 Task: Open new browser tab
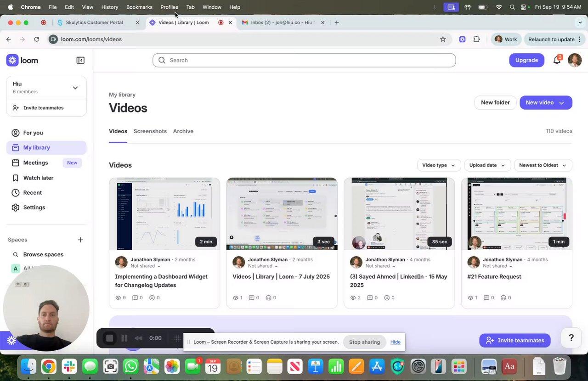coord(336,22)
